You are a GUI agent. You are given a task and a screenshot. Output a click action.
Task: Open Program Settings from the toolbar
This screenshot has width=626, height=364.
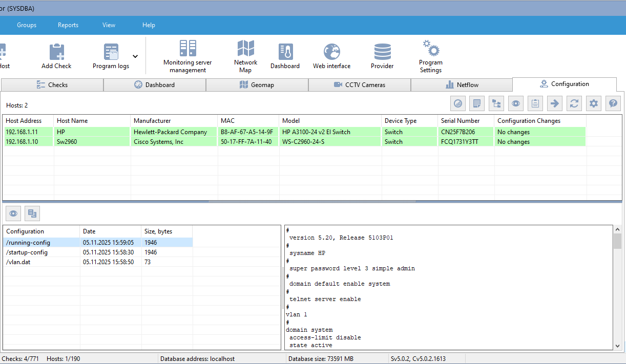click(x=430, y=54)
